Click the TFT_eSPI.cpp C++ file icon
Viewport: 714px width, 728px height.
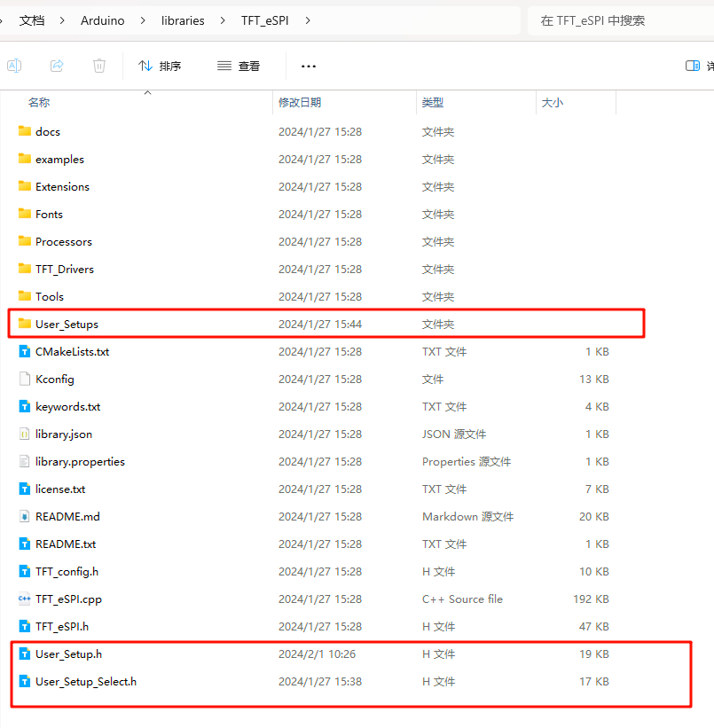[25, 599]
